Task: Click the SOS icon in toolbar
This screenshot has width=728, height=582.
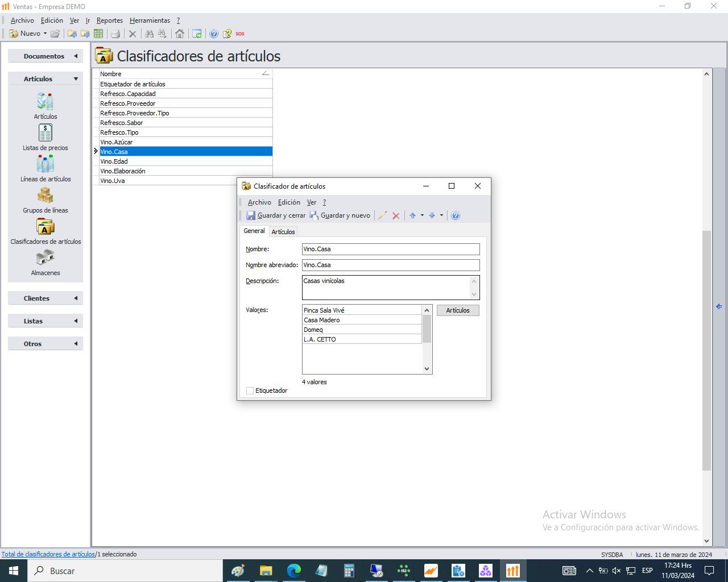Action: (240, 34)
